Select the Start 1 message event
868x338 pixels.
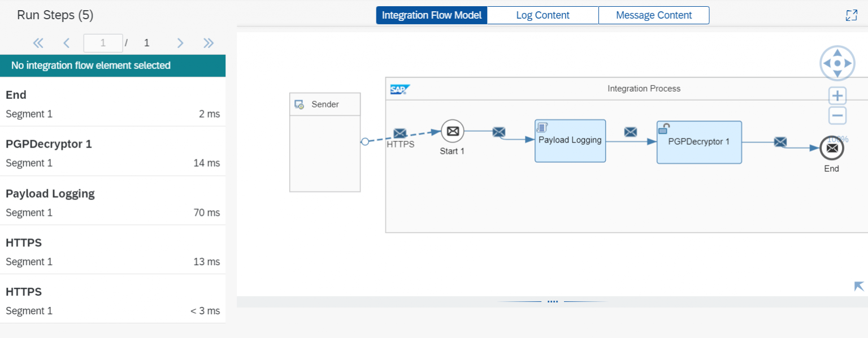[x=452, y=131]
